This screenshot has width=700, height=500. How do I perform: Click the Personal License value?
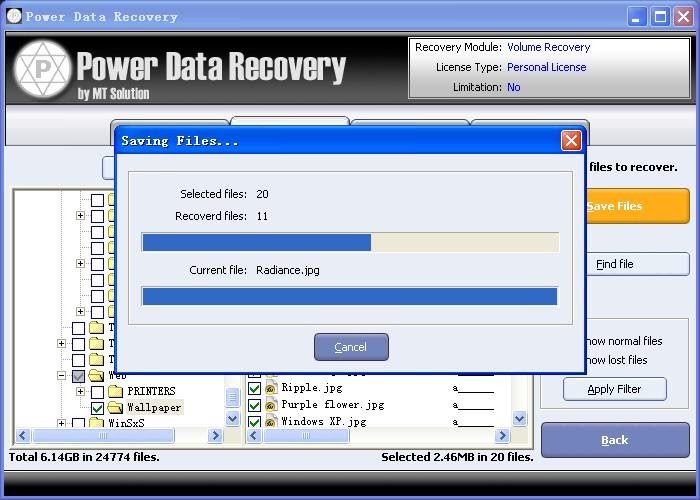[x=547, y=67]
